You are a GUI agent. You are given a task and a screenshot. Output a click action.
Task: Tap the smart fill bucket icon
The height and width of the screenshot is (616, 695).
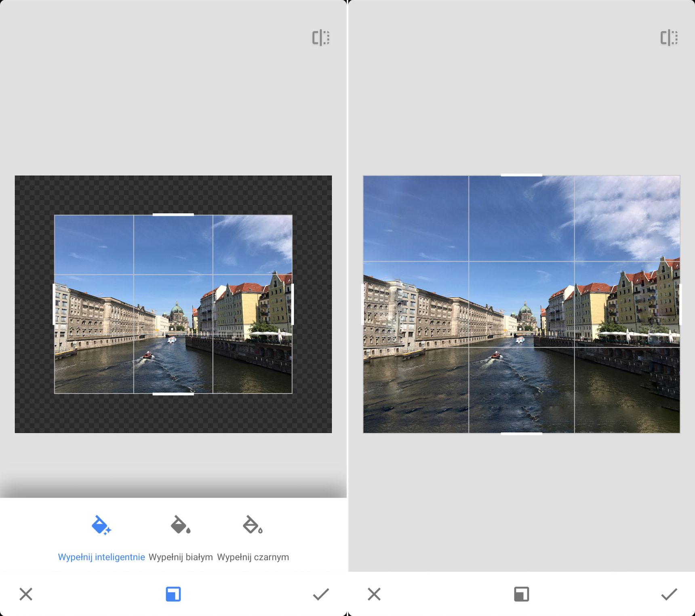point(101,525)
